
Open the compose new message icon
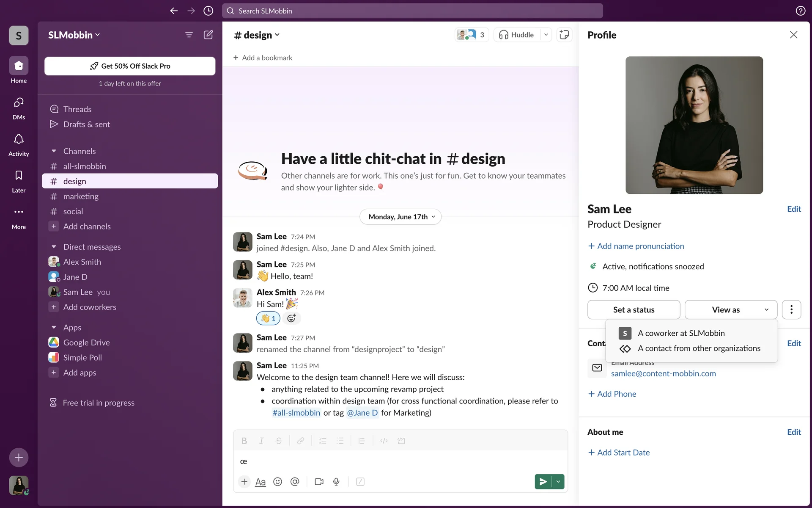(x=208, y=35)
